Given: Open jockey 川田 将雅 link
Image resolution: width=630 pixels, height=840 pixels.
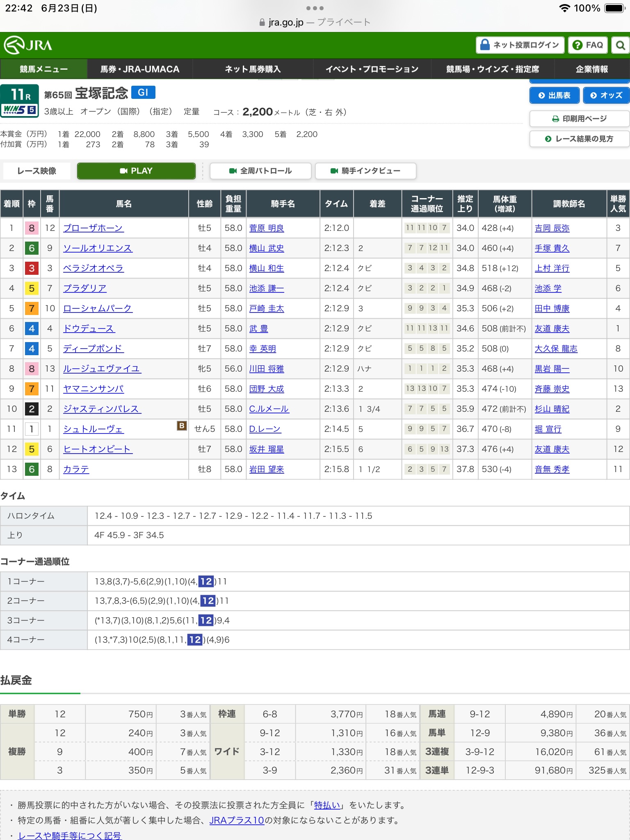Looking at the screenshot, I should (x=267, y=369).
